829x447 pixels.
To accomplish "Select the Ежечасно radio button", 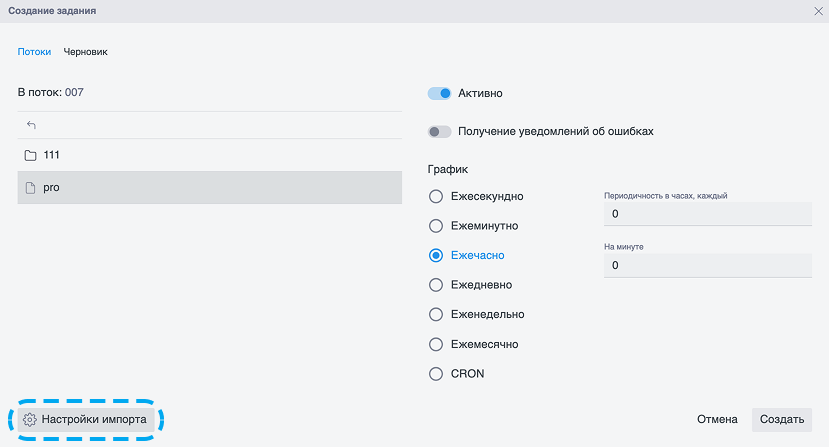I will (x=436, y=256).
